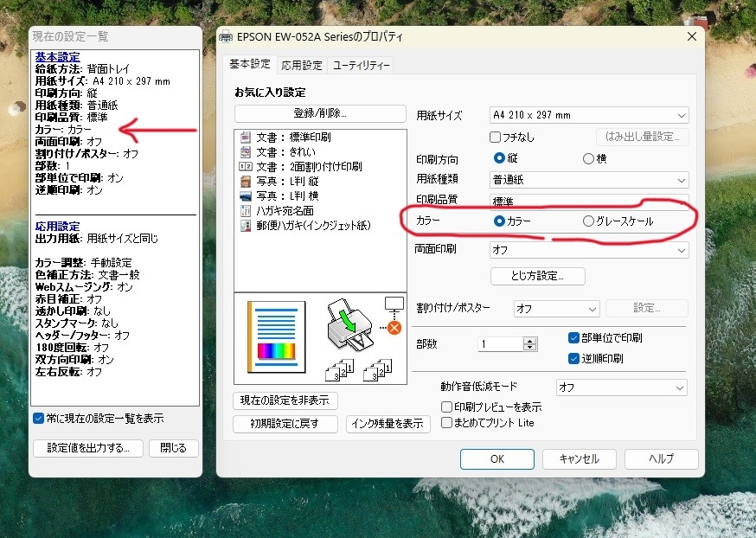Uncheck 常に現在の設定一覧を表示
The width and height of the screenshot is (756, 538).
click(39, 419)
